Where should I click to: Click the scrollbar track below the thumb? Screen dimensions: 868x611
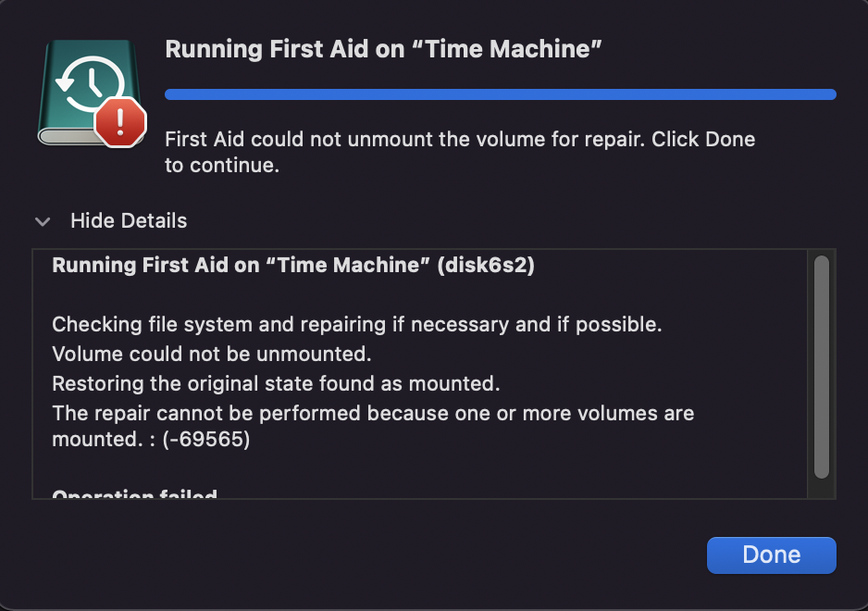click(821, 489)
